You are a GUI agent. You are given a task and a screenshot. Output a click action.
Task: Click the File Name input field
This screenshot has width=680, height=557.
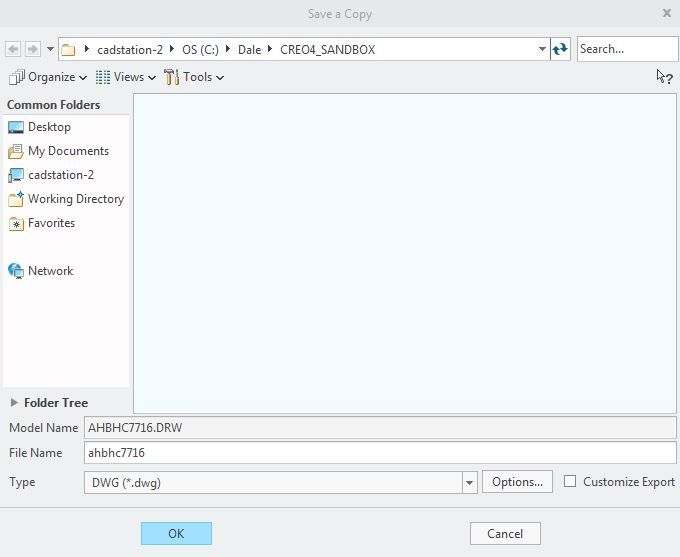coord(380,453)
